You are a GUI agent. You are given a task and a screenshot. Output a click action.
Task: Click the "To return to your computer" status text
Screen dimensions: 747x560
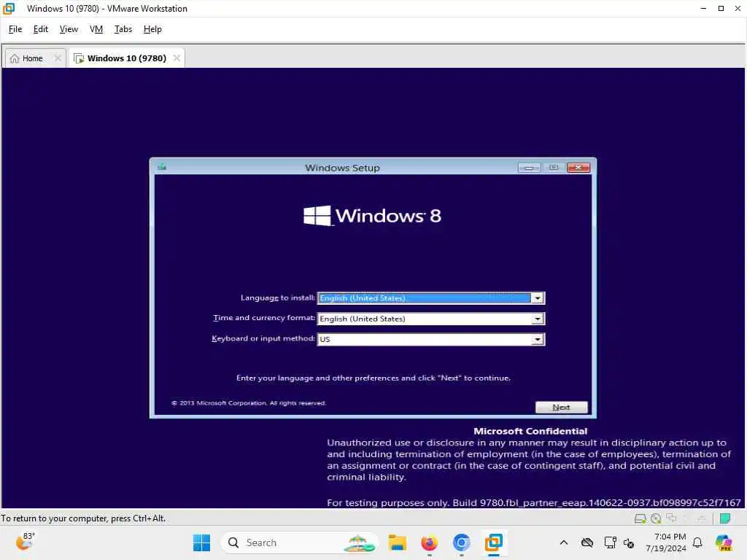pos(83,518)
